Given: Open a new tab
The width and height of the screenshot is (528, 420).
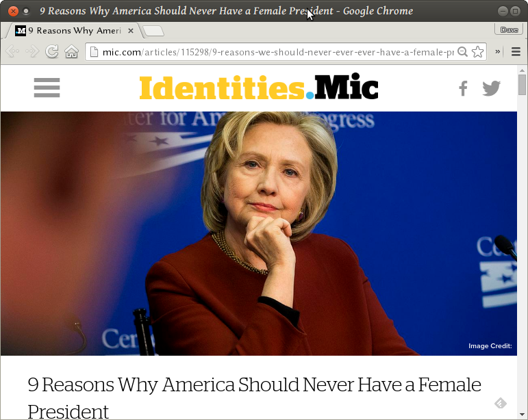Looking at the screenshot, I should (x=153, y=31).
